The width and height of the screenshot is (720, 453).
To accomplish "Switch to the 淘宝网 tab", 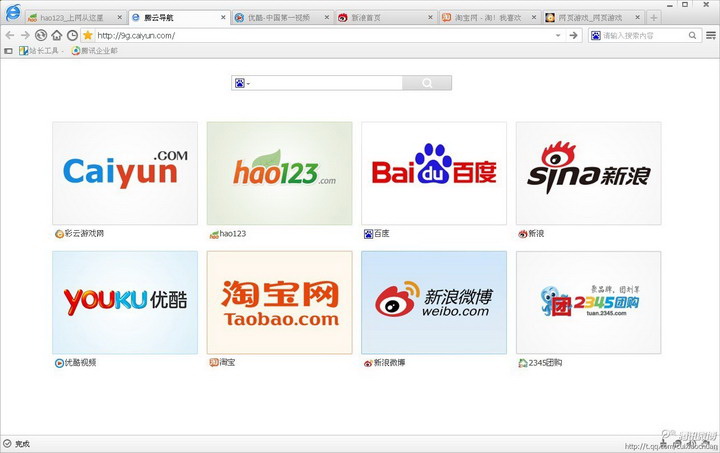I will click(x=488, y=18).
